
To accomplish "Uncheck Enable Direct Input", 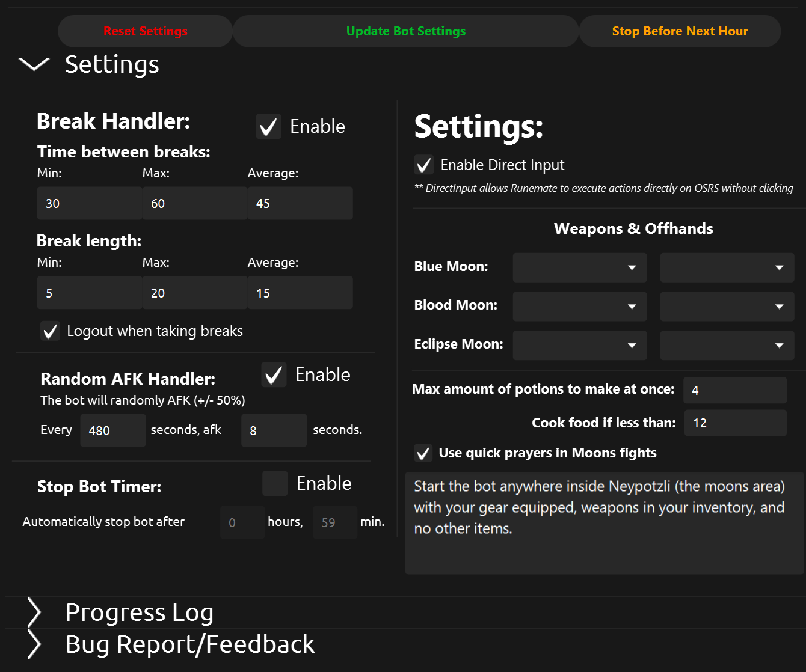I will tap(424, 165).
